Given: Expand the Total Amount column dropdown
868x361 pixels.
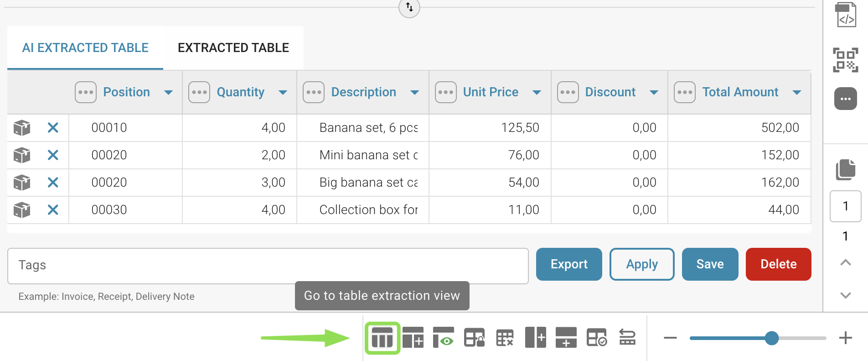Looking at the screenshot, I should [796, 93].
